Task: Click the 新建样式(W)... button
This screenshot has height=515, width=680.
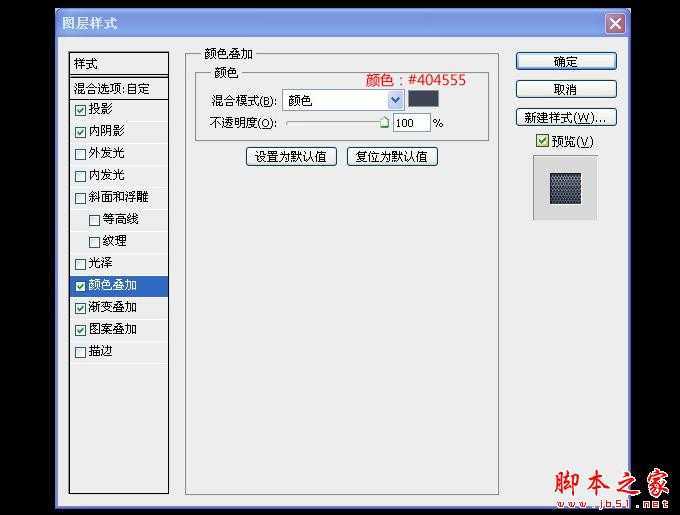Action: coord(566,117)
